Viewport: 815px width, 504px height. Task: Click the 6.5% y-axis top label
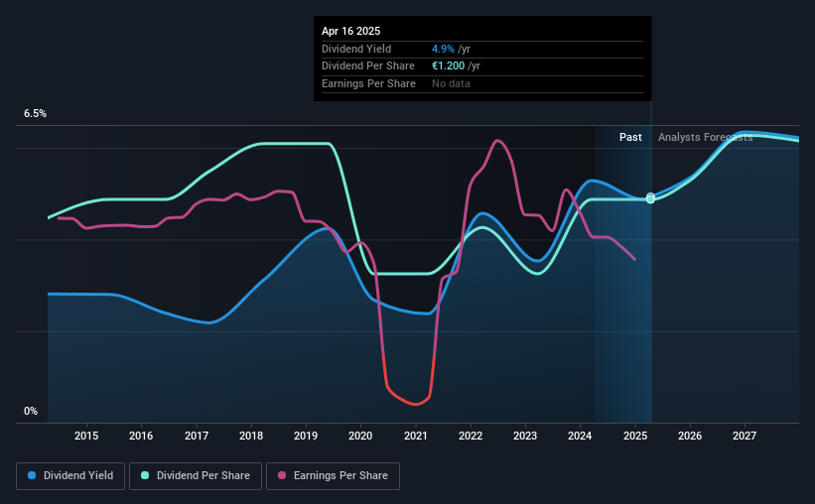point(35,114)
